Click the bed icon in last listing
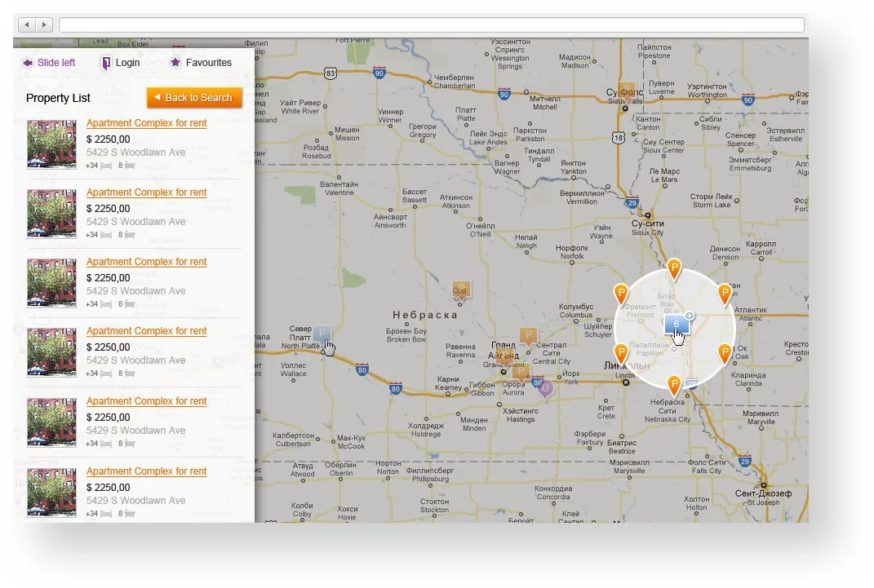Screen dimensions: 874x588 pos(106,514)
